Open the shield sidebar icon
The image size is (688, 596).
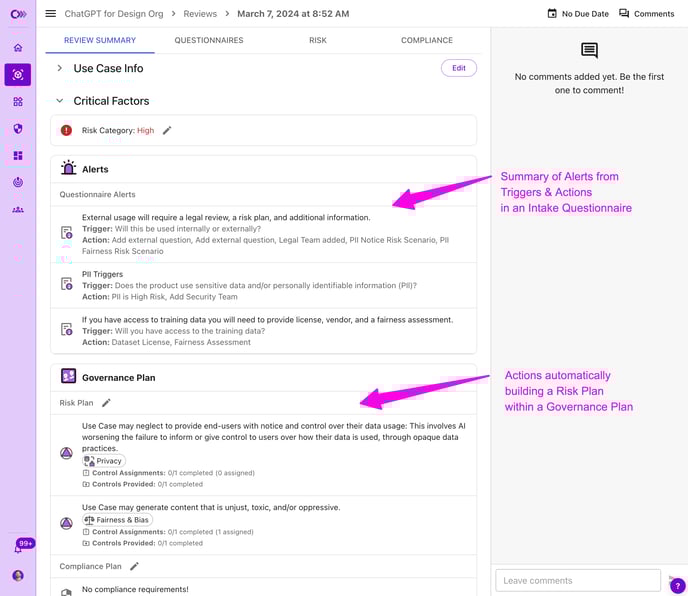point(18,129)
